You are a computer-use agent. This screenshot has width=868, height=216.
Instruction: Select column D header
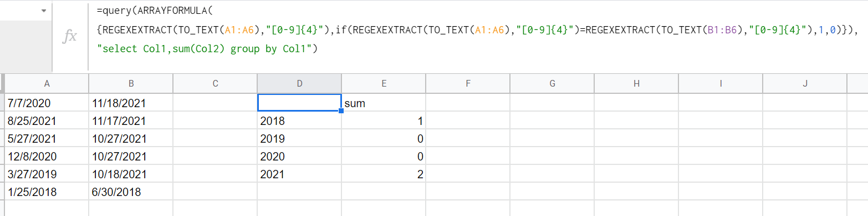click(299, 84)
